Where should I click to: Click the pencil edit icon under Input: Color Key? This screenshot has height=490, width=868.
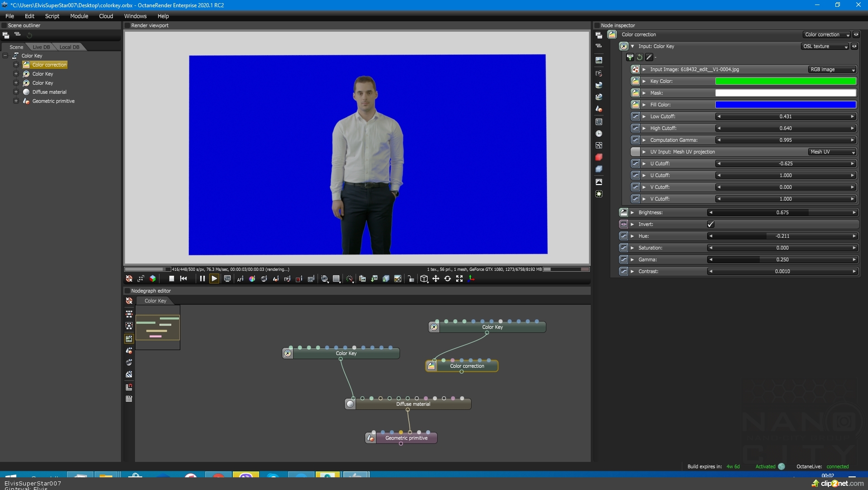click(649, 57)
